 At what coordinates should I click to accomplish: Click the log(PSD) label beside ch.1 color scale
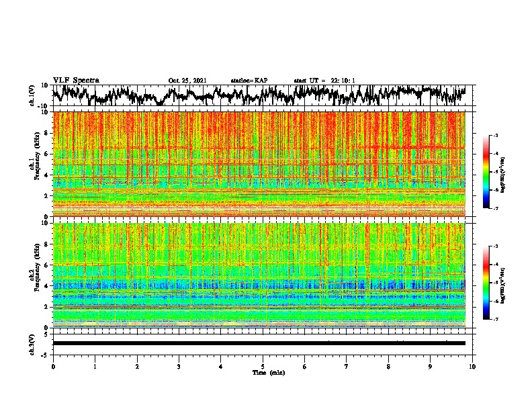pos(503,175)
